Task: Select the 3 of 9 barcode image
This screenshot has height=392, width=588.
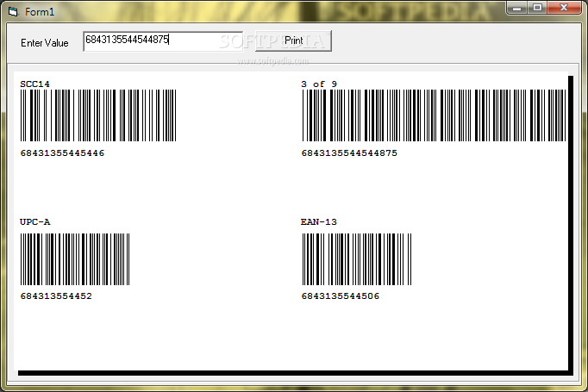Action: point(434,115)
